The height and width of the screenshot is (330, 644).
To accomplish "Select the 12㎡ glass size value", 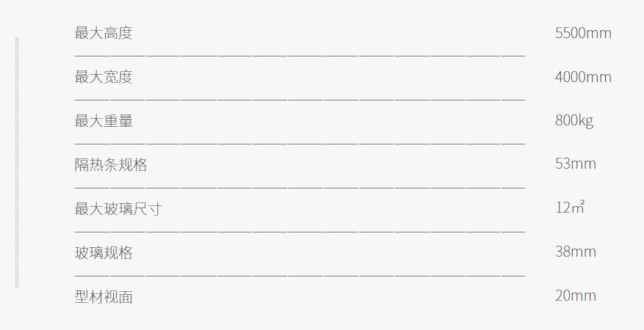I will tap(570, 207).
